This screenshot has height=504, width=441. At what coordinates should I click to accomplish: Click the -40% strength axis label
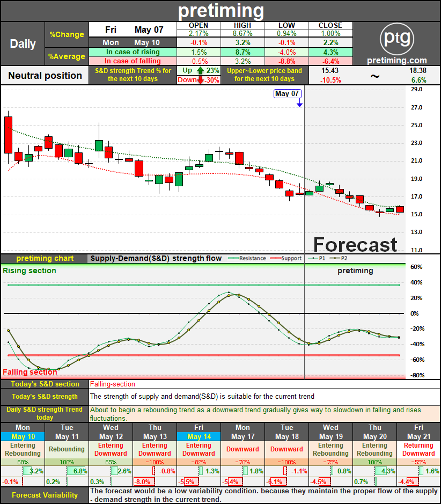(417, 344)
